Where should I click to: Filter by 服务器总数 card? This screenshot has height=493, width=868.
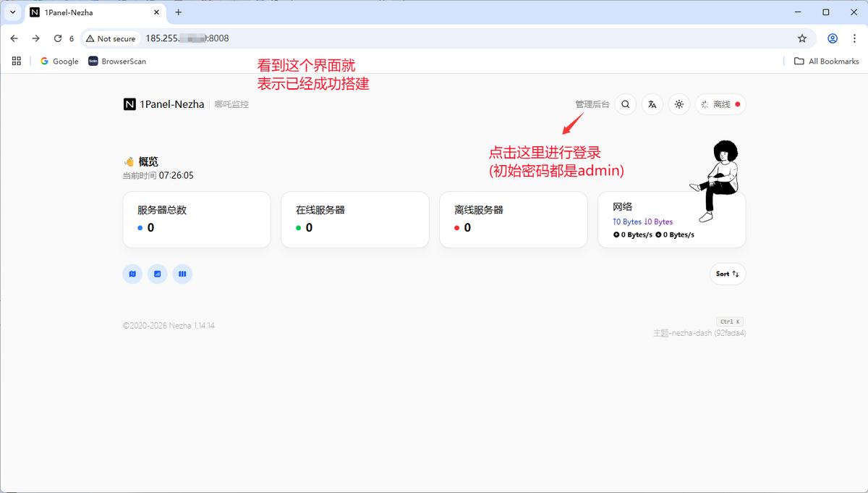click(x=197, y=219)
